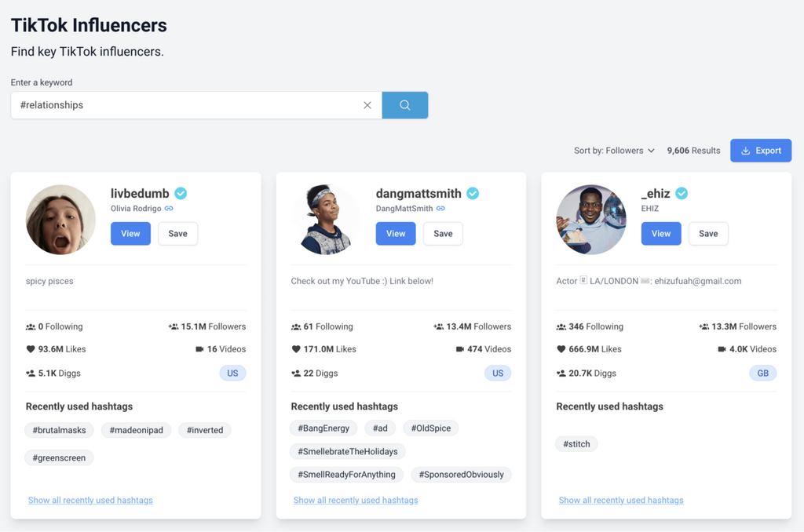Open the _ehiz profile picture
Viewport: 804px width, 532px height.
(591, 220)
